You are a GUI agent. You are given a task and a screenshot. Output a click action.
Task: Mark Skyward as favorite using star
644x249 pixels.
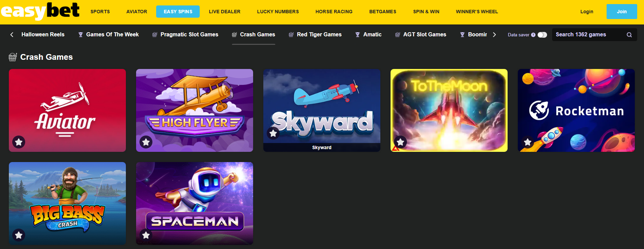(x=273, y=134)
